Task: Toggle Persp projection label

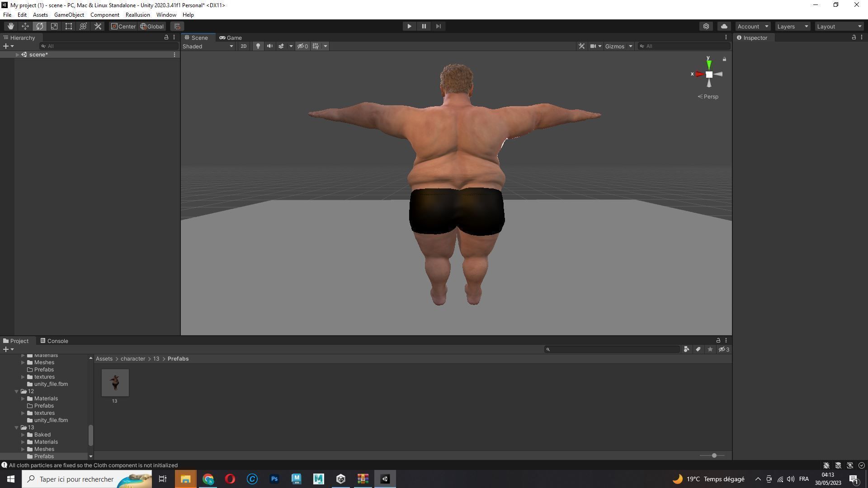Action: 708,97
